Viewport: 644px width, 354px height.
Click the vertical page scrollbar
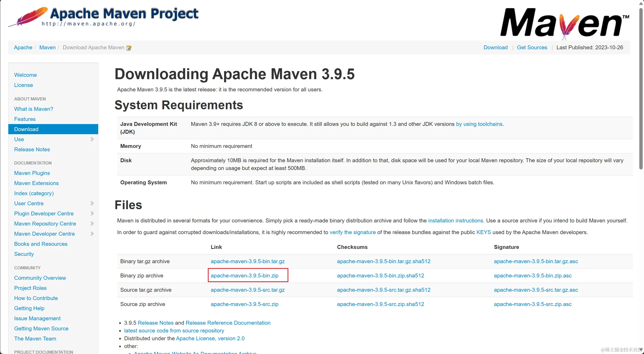coord(641,88)
